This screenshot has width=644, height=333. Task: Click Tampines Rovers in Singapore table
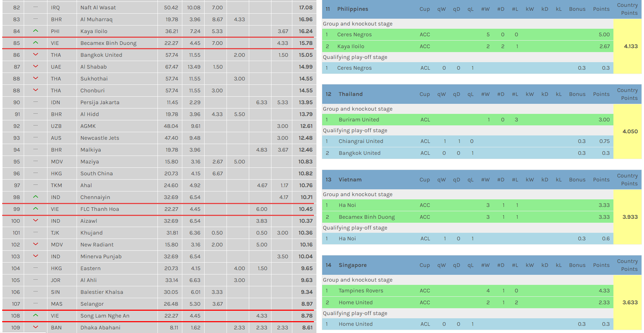361,291
